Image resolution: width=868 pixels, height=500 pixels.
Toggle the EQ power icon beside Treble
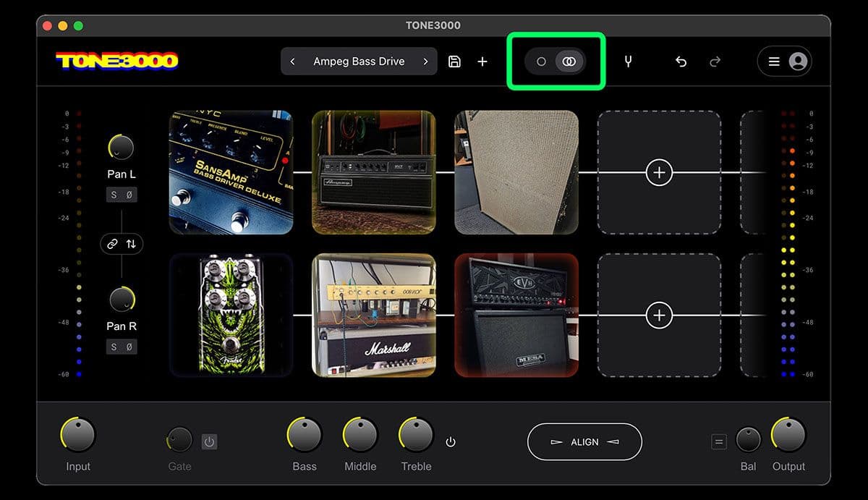tap(451, 441)
